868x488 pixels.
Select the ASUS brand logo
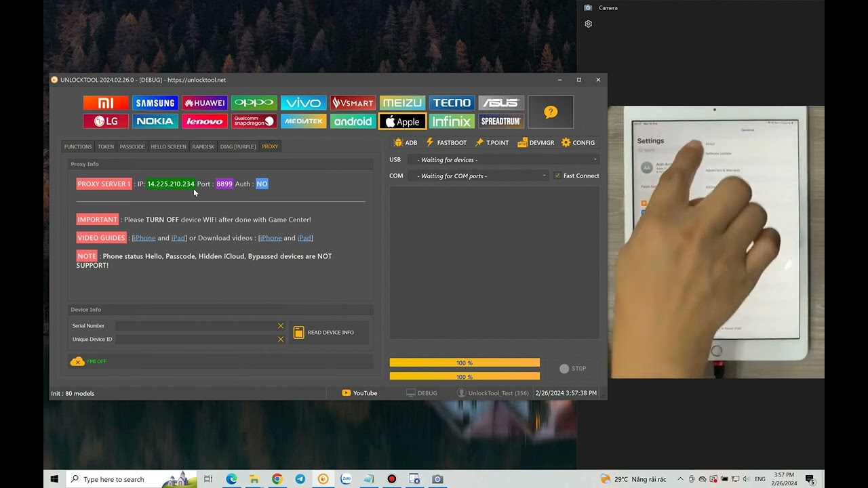pyautogui.click(x=501, y=103)
